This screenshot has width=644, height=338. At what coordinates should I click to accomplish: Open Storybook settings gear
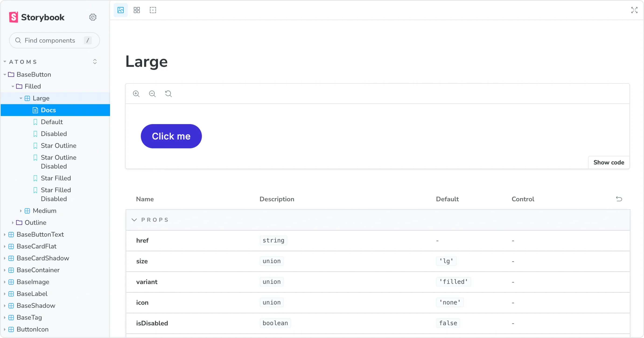point(93,17)
